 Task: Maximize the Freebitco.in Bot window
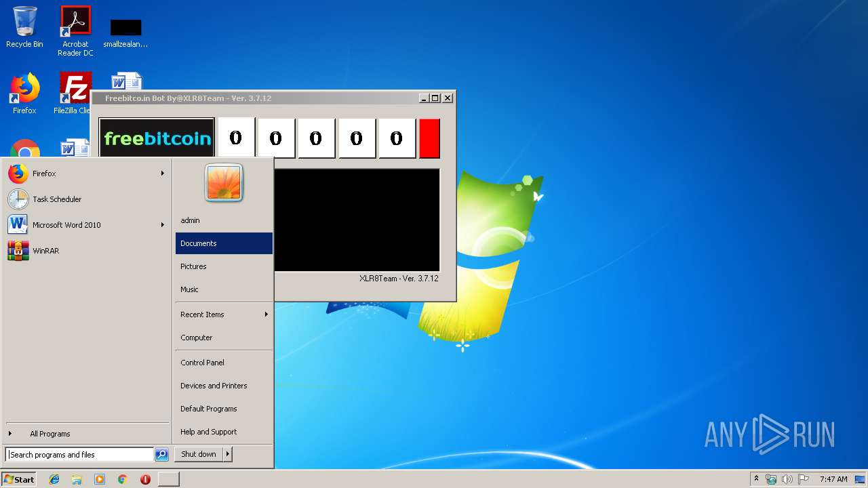click(x=435, y=98)
